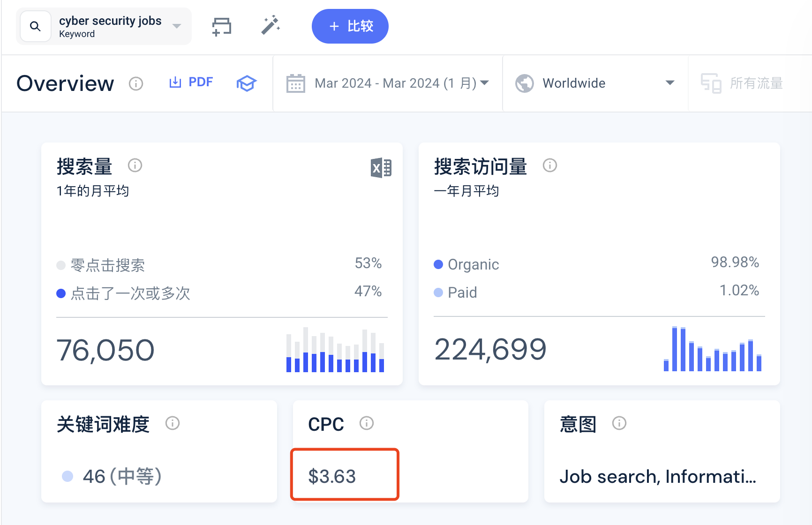Click the 1.02% paid percentage
Image resolution: width=812 pixels, height=525 pixels.
coord(739,290)
